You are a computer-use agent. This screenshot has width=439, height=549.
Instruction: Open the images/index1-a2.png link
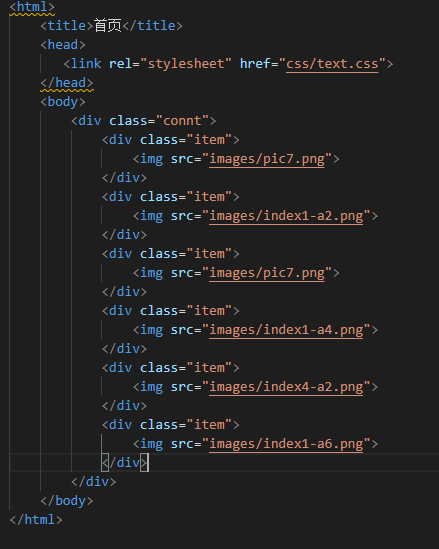pyautogui.click(x=286, y=216)
